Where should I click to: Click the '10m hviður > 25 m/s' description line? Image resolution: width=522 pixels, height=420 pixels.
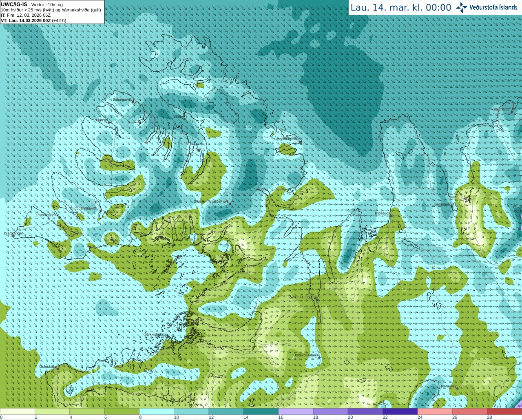(51, 10)
